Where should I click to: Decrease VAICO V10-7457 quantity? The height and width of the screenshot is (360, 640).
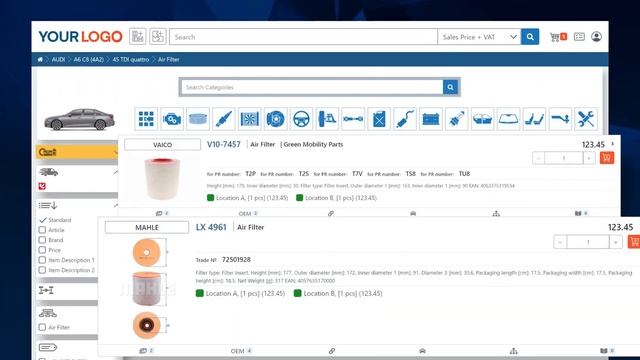(538, 158)
